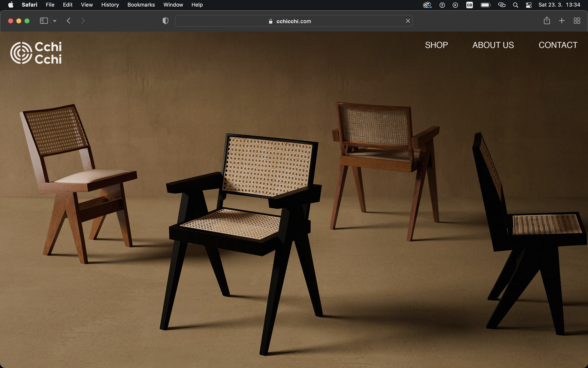Open the Share sheet icon
The image size is (588, 368).
click(x=547, y=21)
